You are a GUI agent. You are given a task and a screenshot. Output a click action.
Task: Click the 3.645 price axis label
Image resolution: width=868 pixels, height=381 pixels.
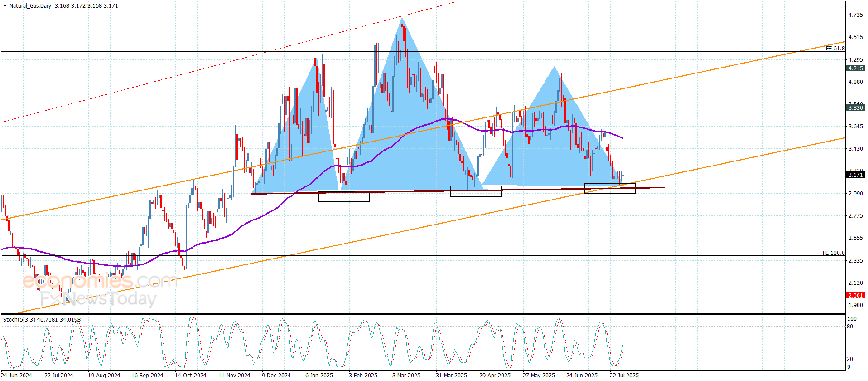coord(856,127)
